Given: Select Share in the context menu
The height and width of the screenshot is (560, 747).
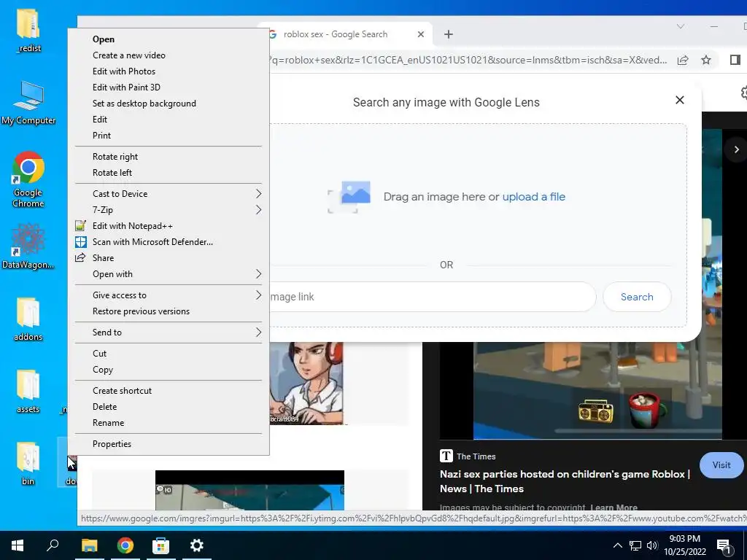Looking at the screenshot, I should pyautogui.click(x=169, y=257).
